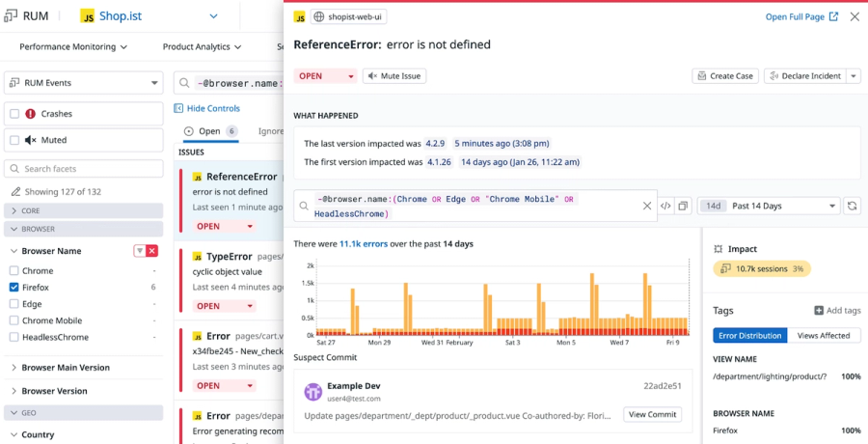Open the Past 14 Days time range dropdown
The width and height of the screenshot is (868, 444).
[x=769, y=207]
